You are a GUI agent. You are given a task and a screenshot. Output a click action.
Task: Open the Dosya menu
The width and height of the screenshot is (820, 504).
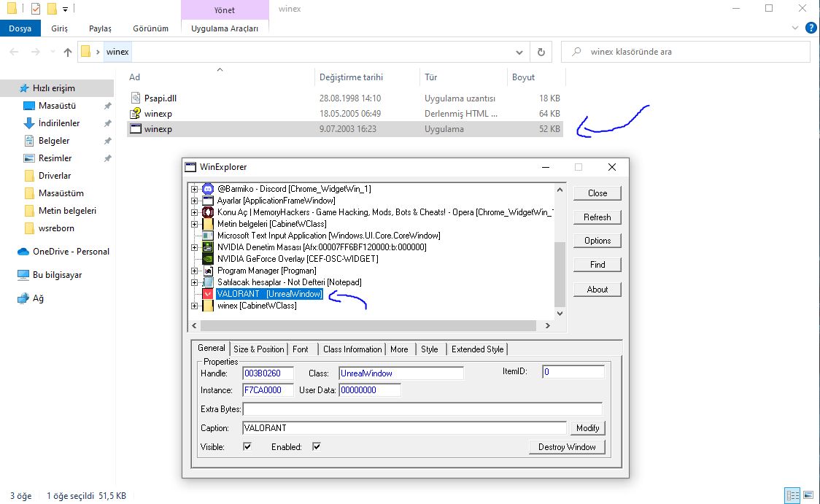click(20, 28)
